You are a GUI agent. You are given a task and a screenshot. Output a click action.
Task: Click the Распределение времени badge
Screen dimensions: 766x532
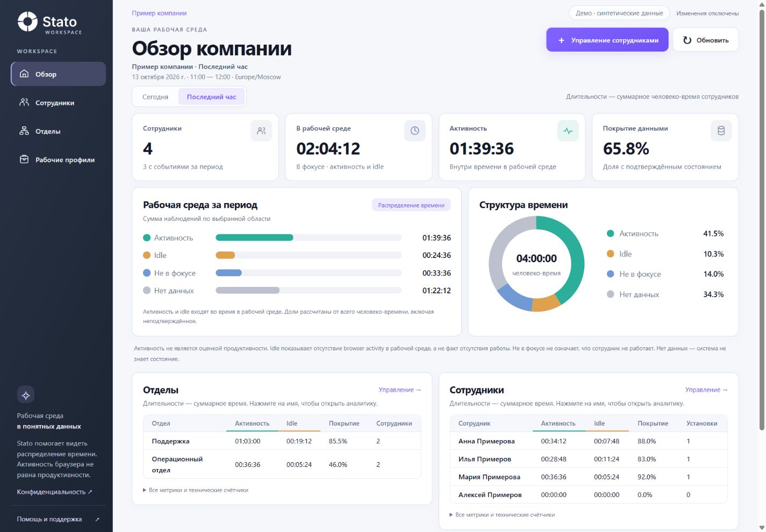coord(411,205)
